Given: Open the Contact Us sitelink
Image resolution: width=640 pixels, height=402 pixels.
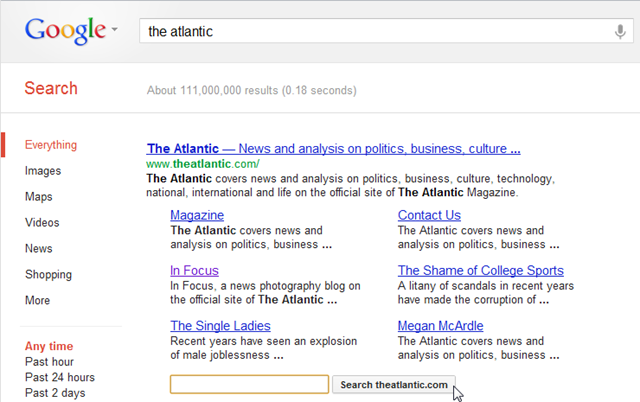Looking at the screenshot, I should (x=429, y=215).
